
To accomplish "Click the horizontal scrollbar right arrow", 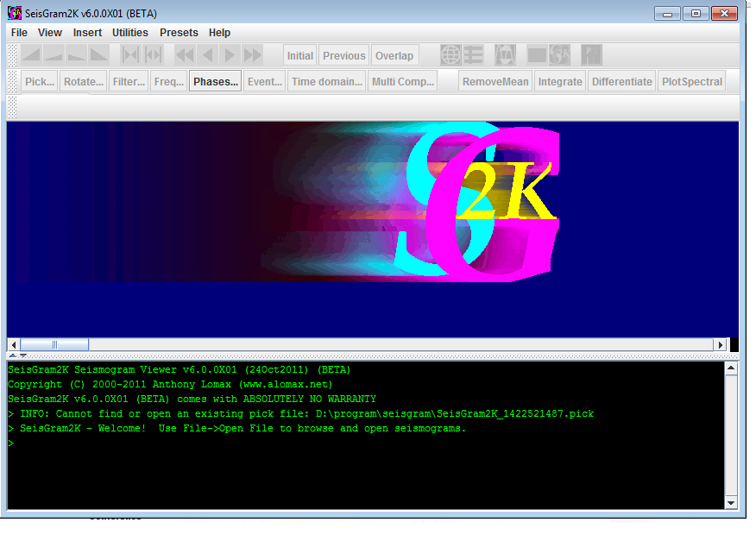I will click(721, 344).
